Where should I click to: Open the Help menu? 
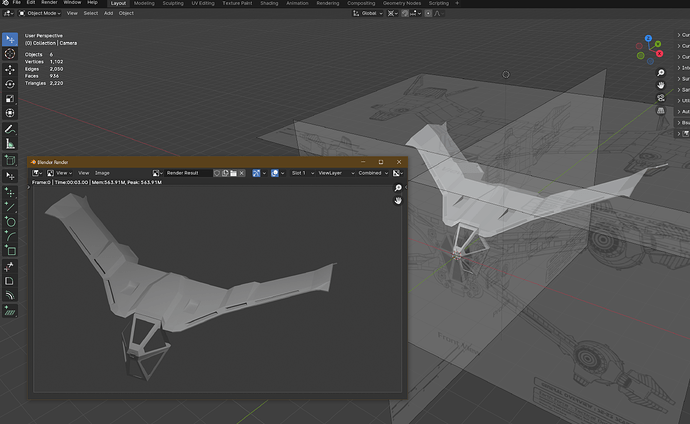[92, 3]
